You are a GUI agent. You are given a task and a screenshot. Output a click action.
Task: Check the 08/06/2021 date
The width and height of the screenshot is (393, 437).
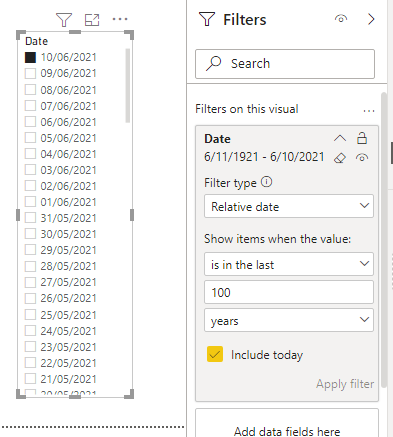click(x=30, y=90)
